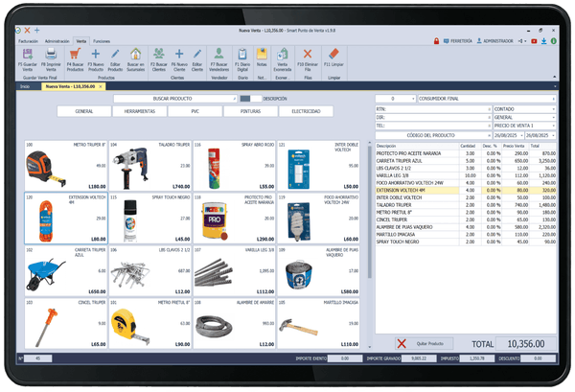575x392 pixels.
Task: Click the TEL input field
Action: [x=433, y=126]
